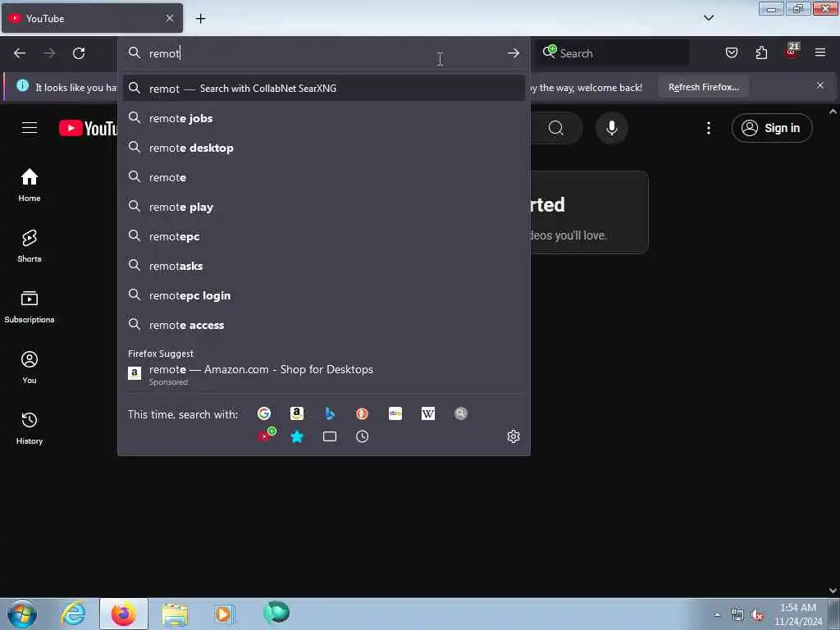Open the Extensions puzzle icon
The width and height of the screenshot is (840, 630).
click(761, 52)
